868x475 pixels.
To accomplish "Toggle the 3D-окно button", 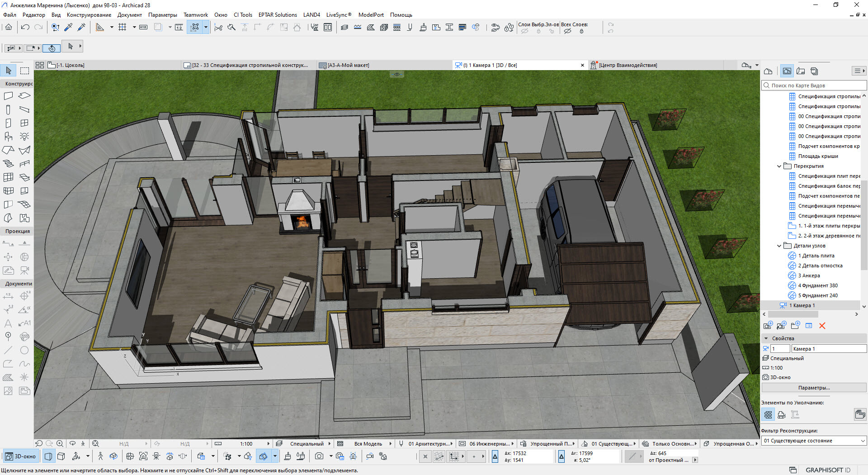I will [x=20, y=456].
